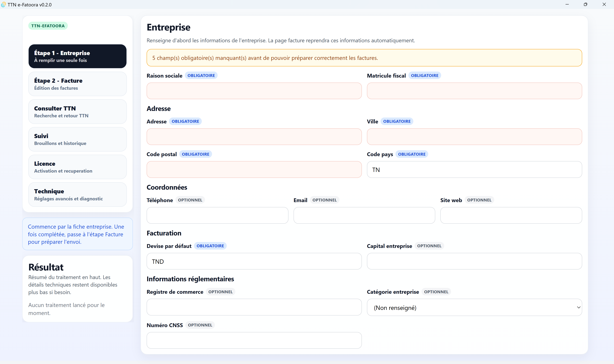Open the Consulter TTN section

[x=77, y=112]
